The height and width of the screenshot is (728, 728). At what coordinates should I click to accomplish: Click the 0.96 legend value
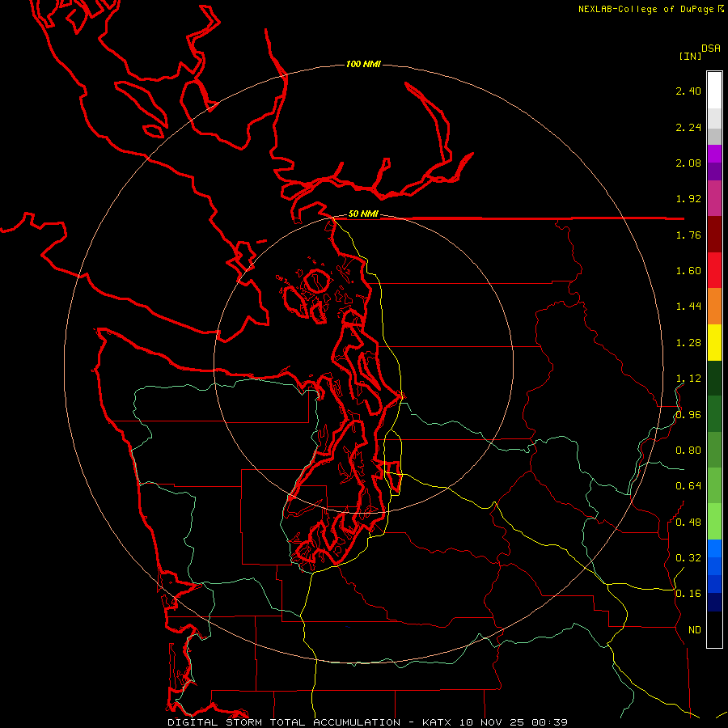coord(688,415)
